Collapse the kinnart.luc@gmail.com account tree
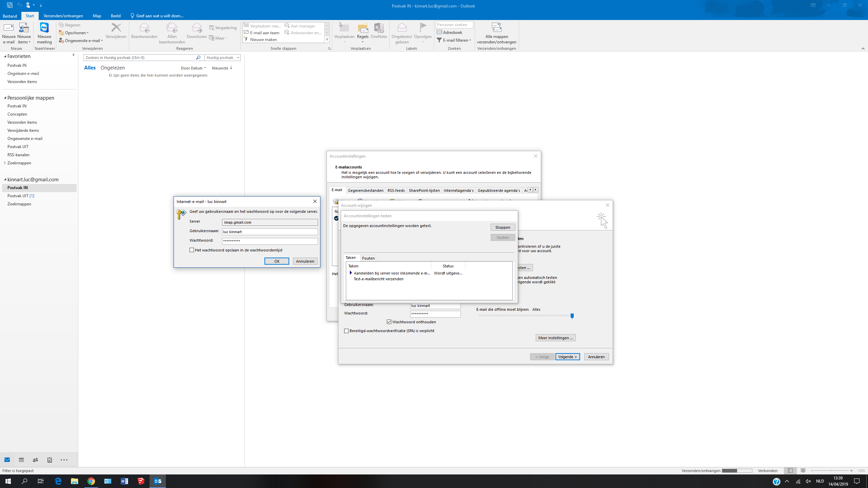Screen dimensions: 868x488 click(x=5, y=180)
